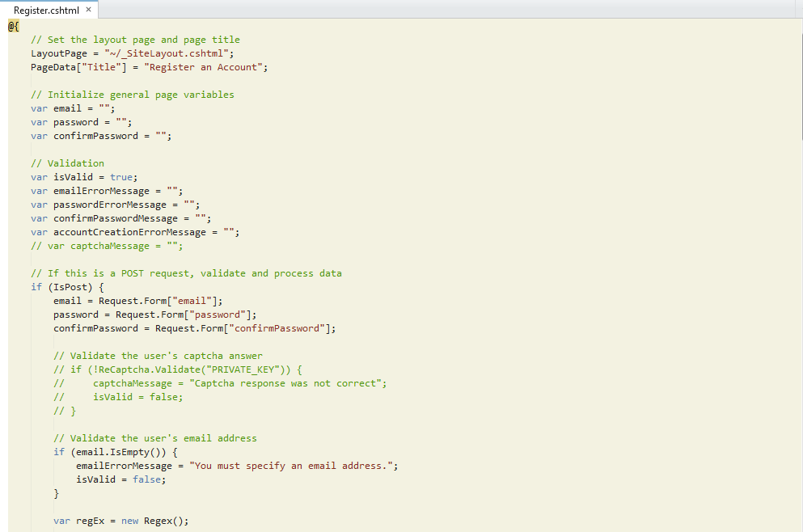Click the passwordErrorMessage variable declaration
803x532 pixels.
[x=115, y=205]
